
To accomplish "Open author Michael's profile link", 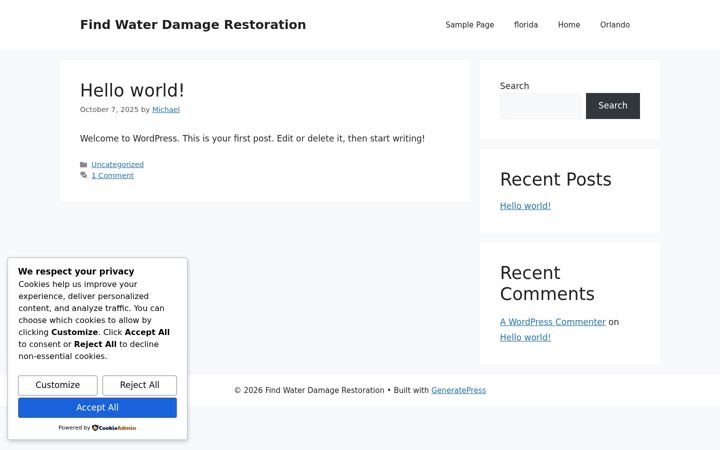I will pyautogui.click(x=166, y=109).
